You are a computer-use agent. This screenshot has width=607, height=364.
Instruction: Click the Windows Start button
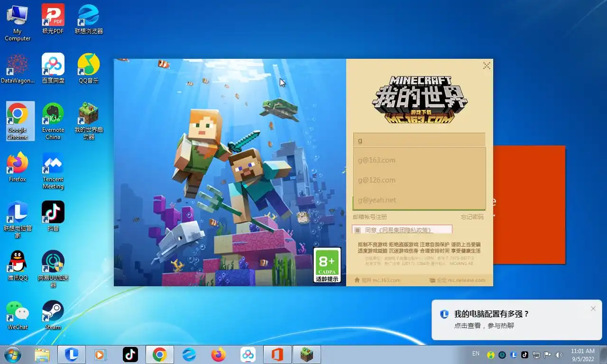(12, 355)
